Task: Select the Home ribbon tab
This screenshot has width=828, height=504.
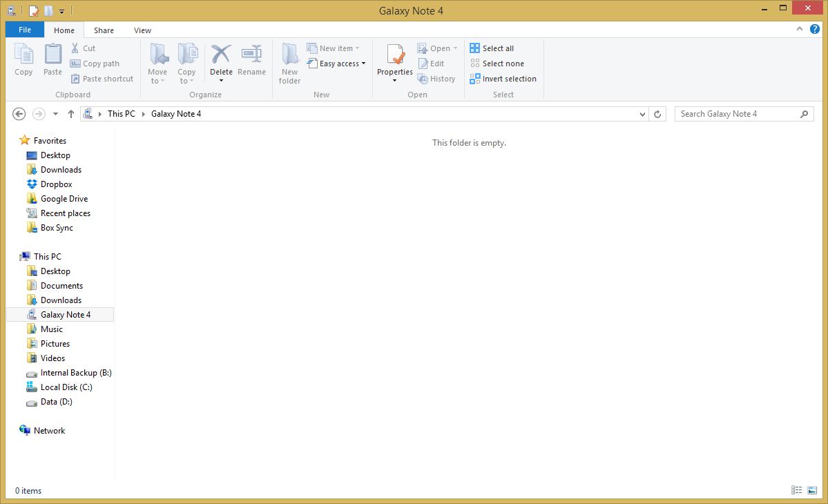Action: coord(64,30)
